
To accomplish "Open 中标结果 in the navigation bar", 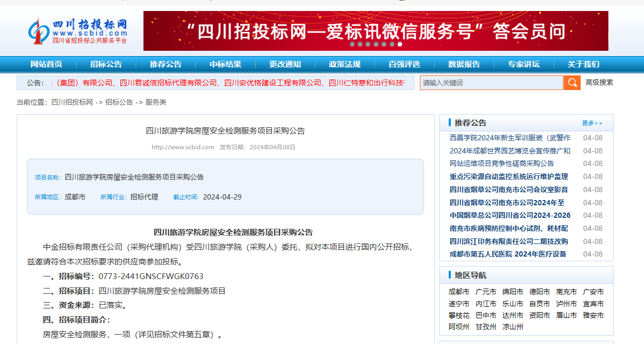I will (x=226, y=64).
